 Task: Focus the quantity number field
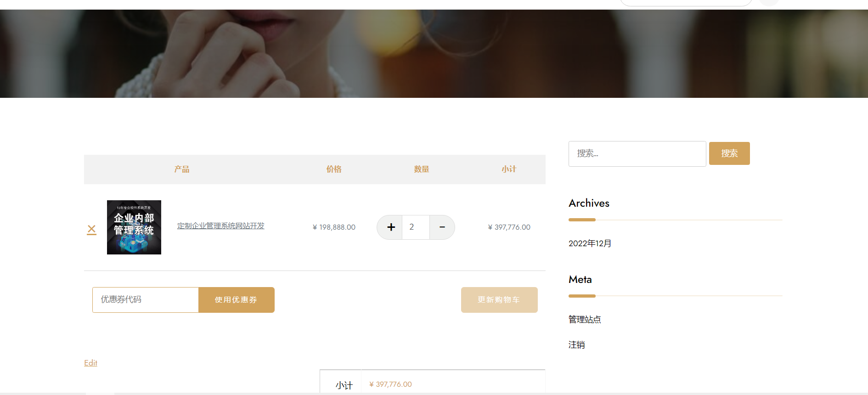(x=416, y=227)
